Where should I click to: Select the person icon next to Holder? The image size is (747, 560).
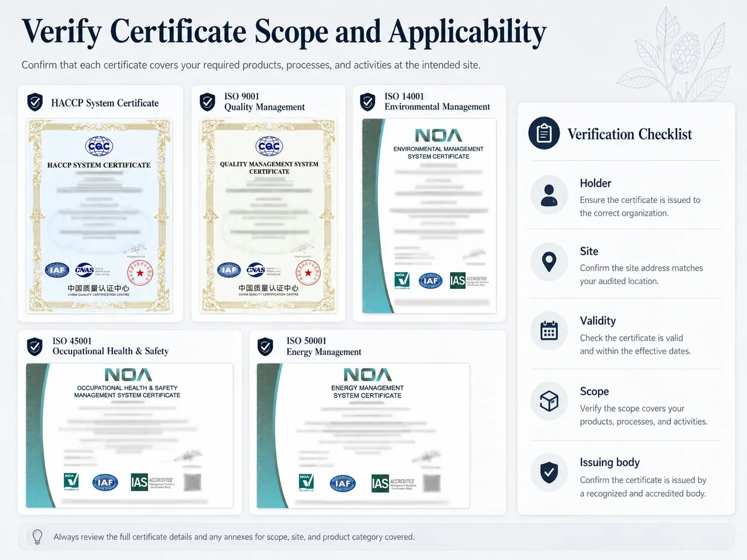point(549,195)
